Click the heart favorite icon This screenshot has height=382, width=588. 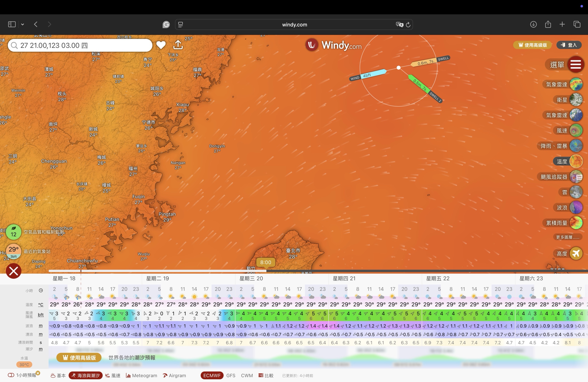coord(161,45)
